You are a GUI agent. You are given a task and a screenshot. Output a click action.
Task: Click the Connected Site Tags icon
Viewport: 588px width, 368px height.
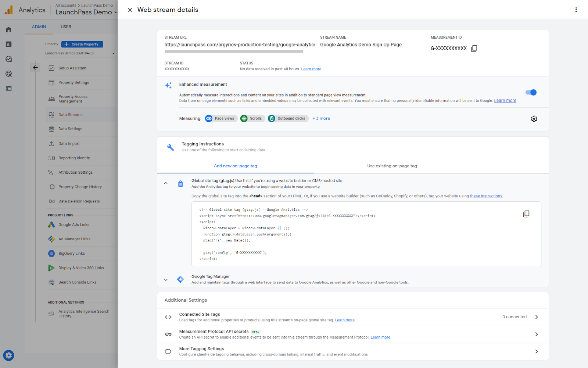click(x=168, y=317)
